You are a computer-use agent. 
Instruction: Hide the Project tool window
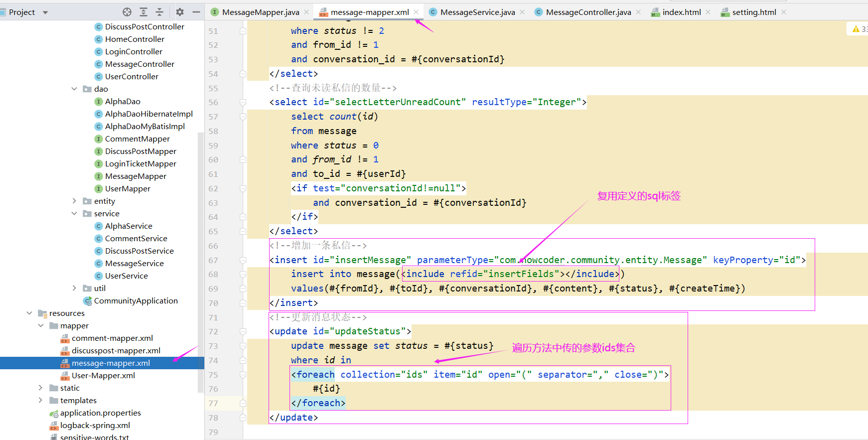(196, 12)
